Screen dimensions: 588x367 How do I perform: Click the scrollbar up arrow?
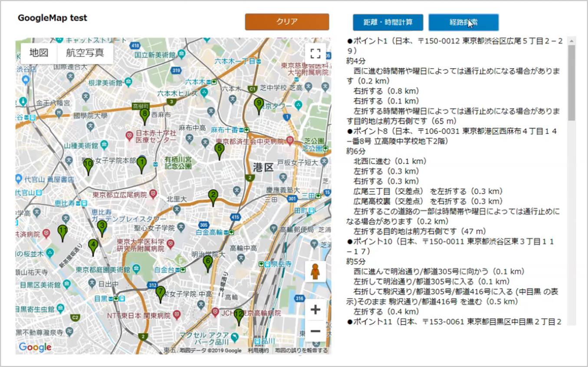coord(572,41)
